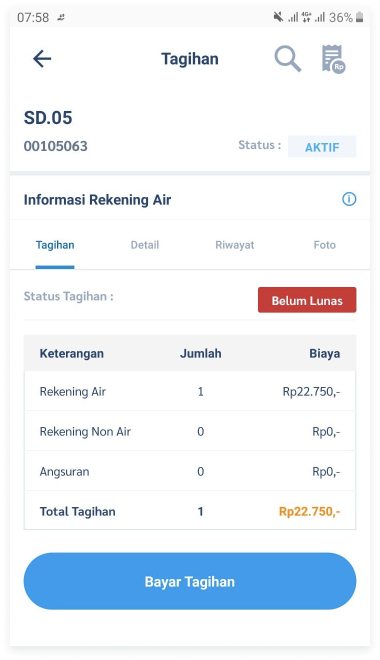Select the Tagihan tab
Screen dimensions: 380x660
pos(55,245)
